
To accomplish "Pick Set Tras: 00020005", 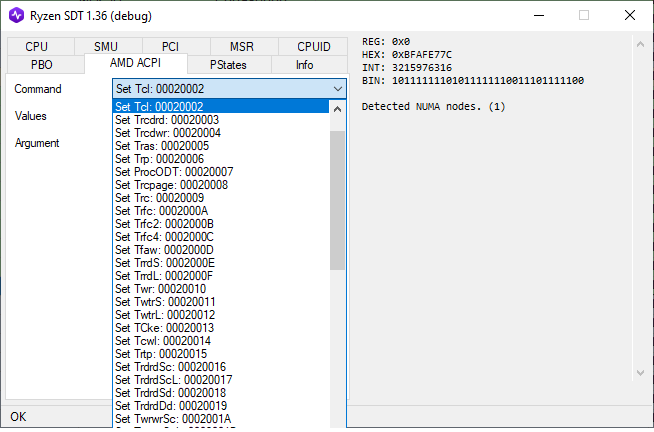I will click(221, 146).
